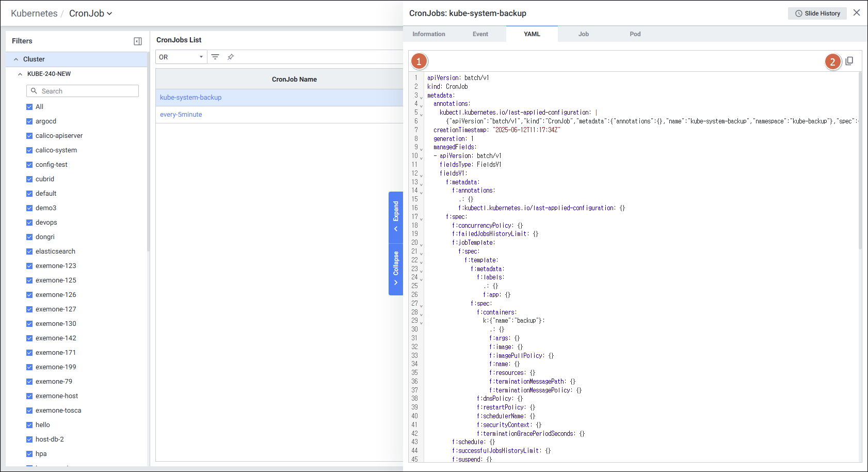Uncheck the argocd namespace

(x=29, y=121)
